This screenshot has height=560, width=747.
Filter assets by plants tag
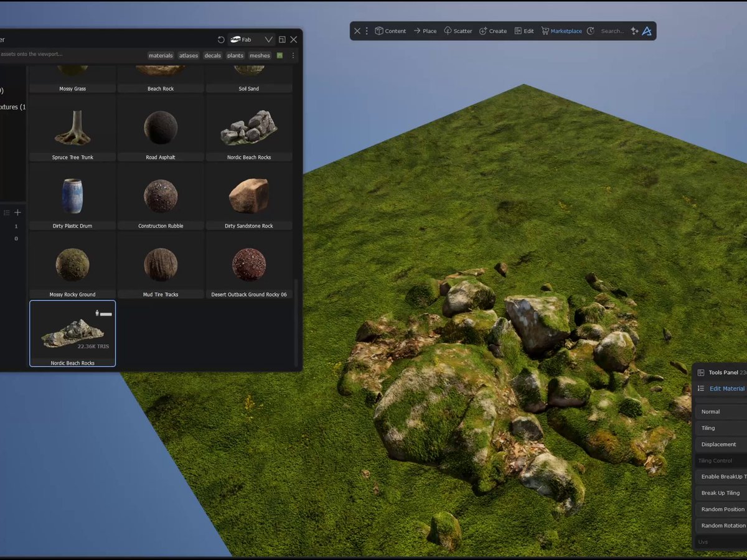coord(235,55)
